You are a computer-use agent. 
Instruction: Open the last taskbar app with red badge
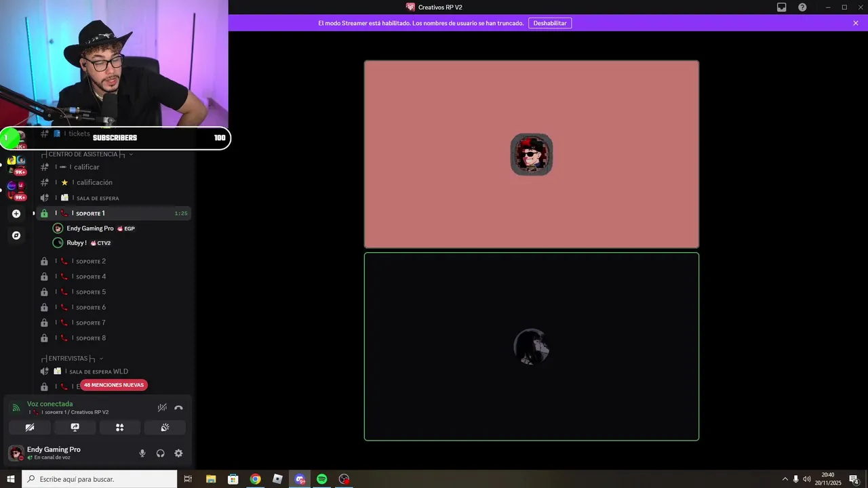coord(344,479)
